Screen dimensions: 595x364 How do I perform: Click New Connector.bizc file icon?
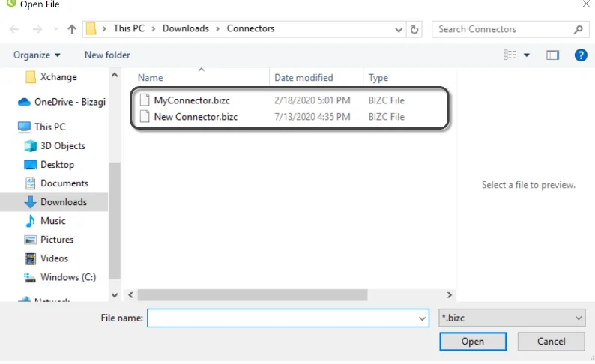click(x=144, y=116)
